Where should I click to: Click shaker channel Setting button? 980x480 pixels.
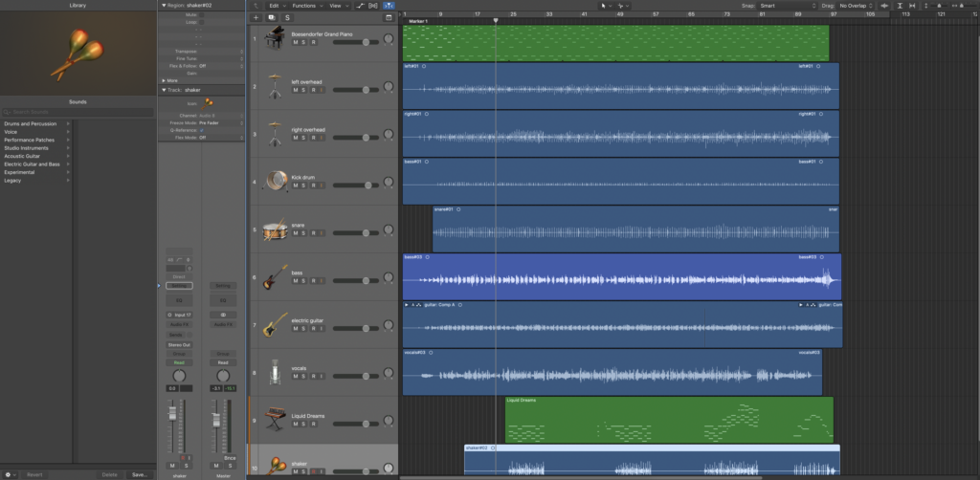tap(179, 286)
